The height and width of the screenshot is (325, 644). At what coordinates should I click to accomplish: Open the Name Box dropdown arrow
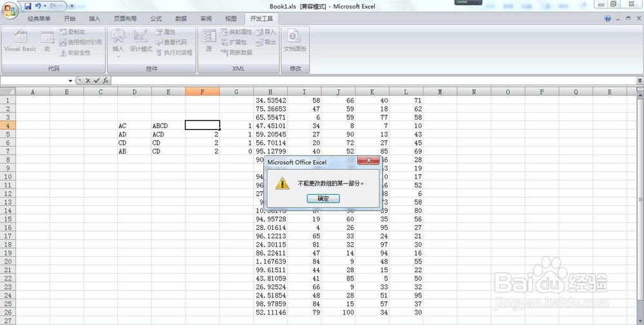[70, 81]
